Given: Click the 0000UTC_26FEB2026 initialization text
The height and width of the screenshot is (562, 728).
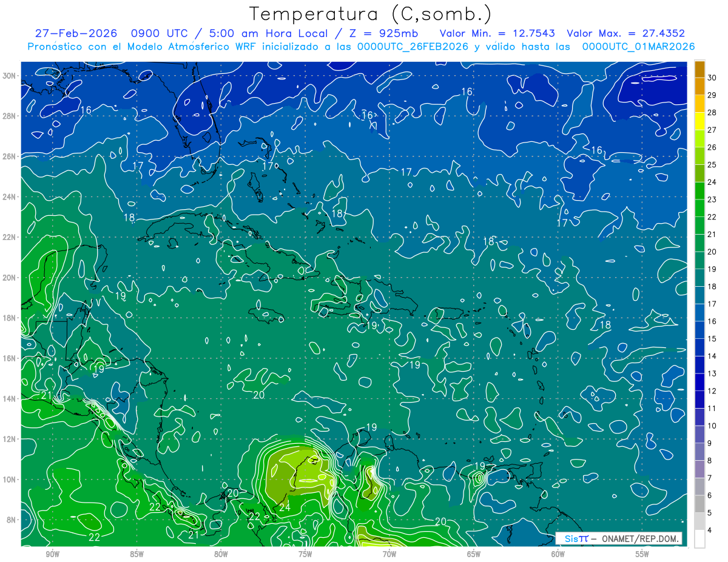Looking at the screenshot, I should click(x=413, y=47).
